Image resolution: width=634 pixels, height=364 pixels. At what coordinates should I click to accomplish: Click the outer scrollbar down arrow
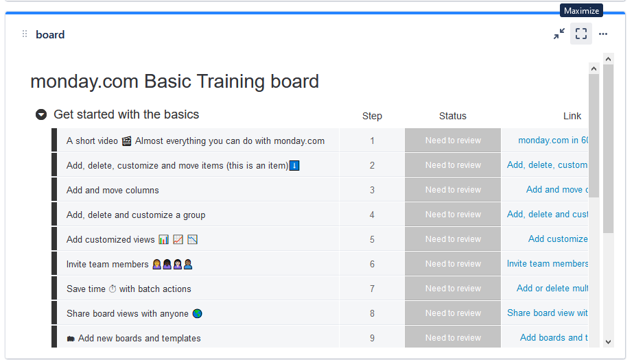608,342
